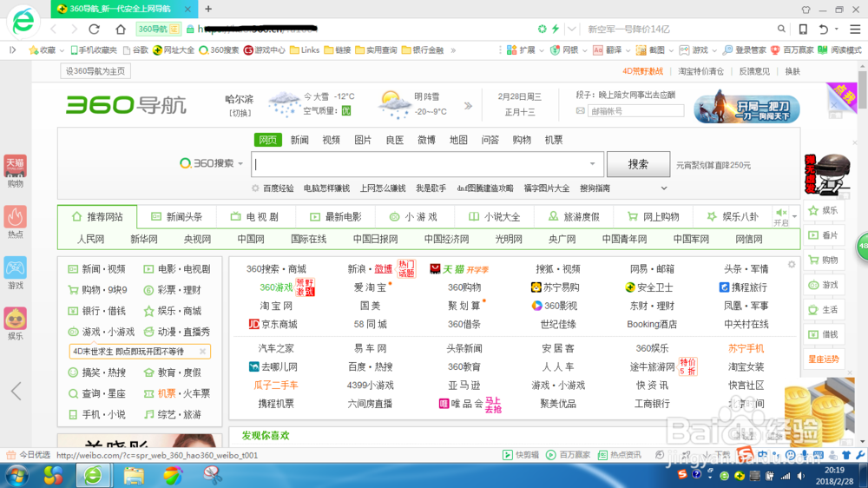Image resolution: width=868 pixels, height=488 pixels.
Task: Open the 星座运势 right sidebar item
Action: pos(823,359)
